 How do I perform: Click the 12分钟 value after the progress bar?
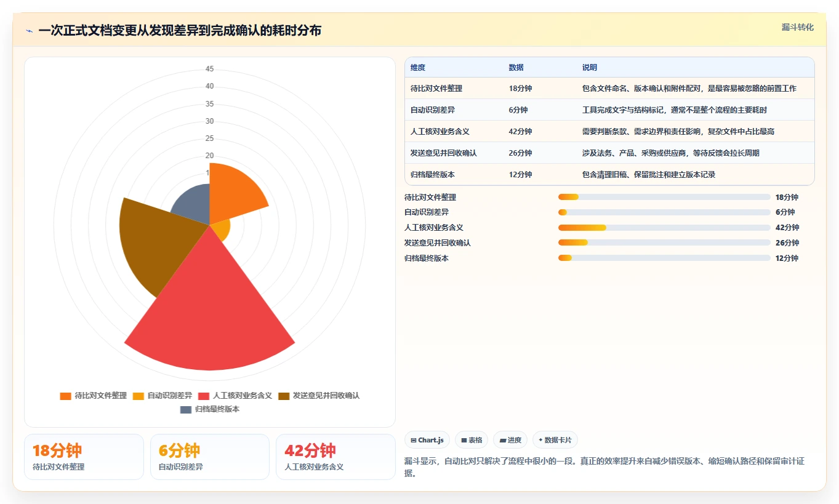(787, 258)
